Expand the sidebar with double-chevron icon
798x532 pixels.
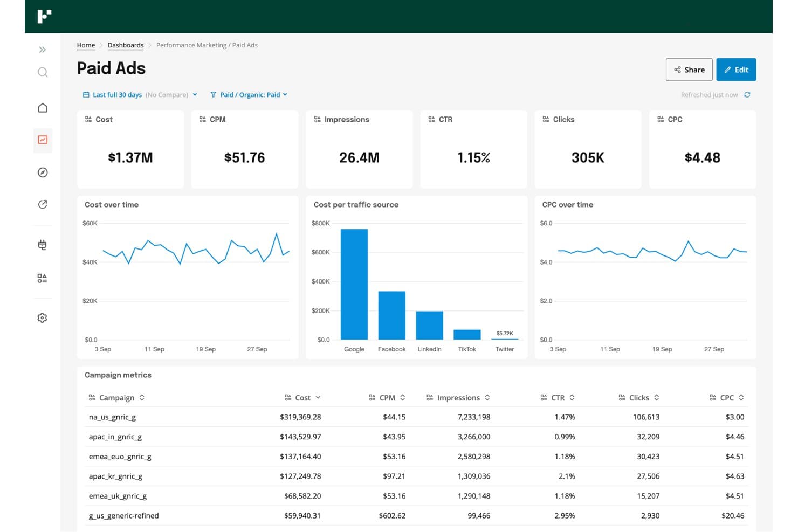click(x=43, y=50)
